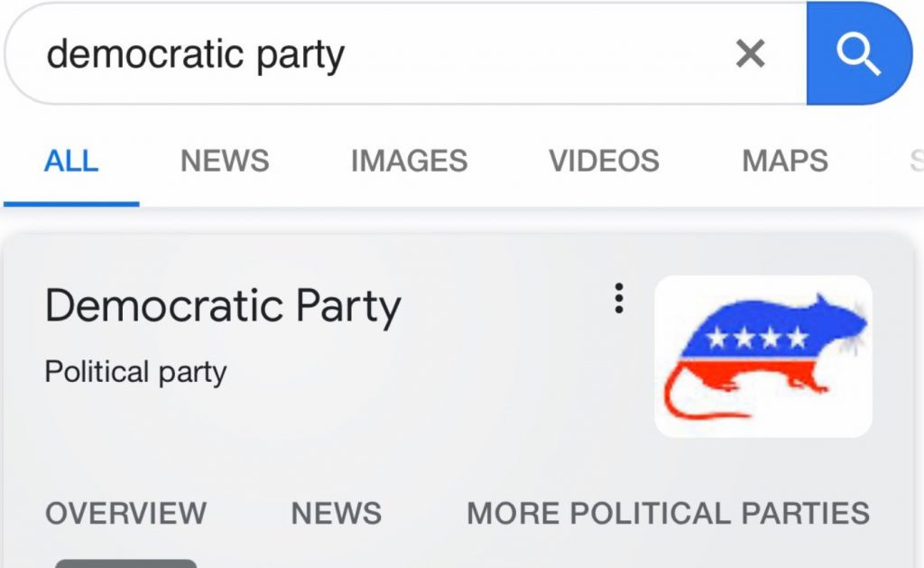Image resolution: width=924 pixels, height=568 pixels.
Task: Switch to the IMAGES search tab
Action: point(408,161)
